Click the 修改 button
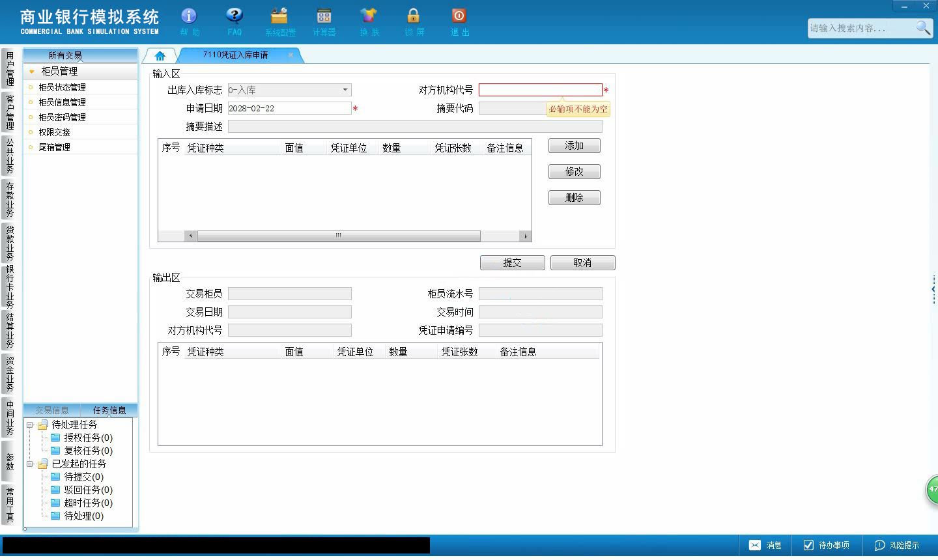Screen dimensions: 938x560 pos(575,172)
